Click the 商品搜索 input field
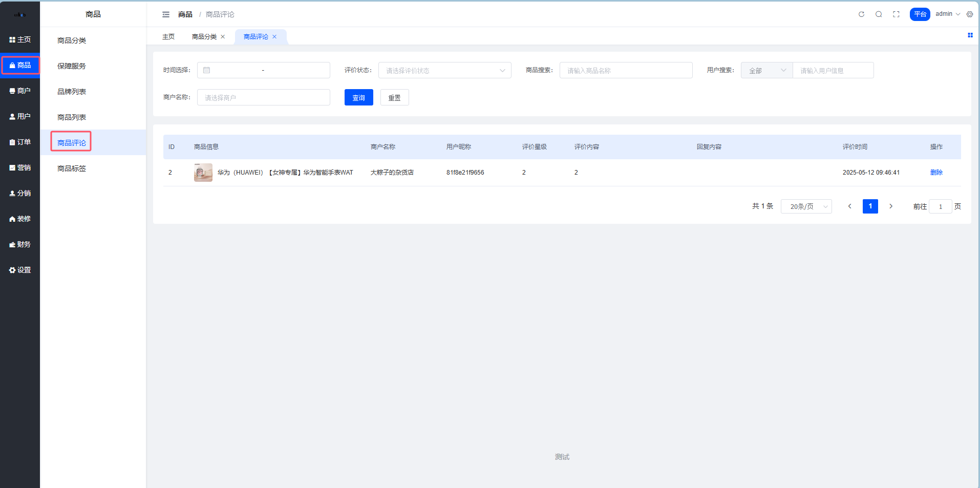 click(x=626, y=70)
